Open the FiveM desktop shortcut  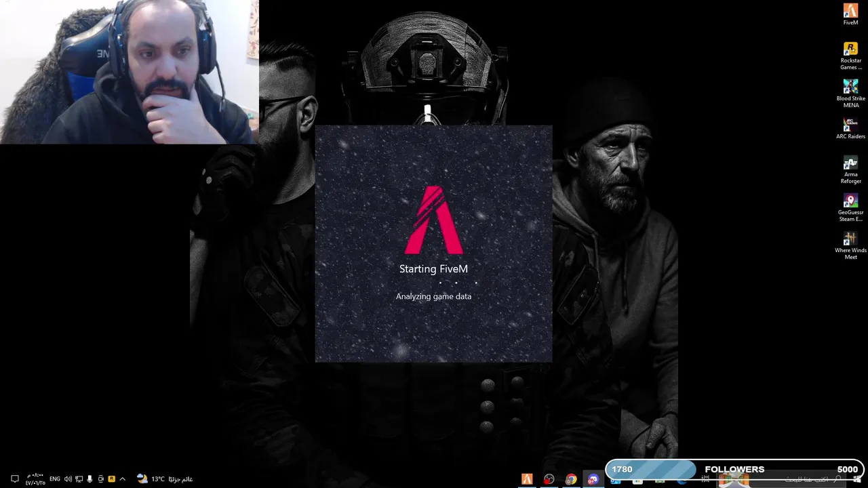(x=850, y=14)
